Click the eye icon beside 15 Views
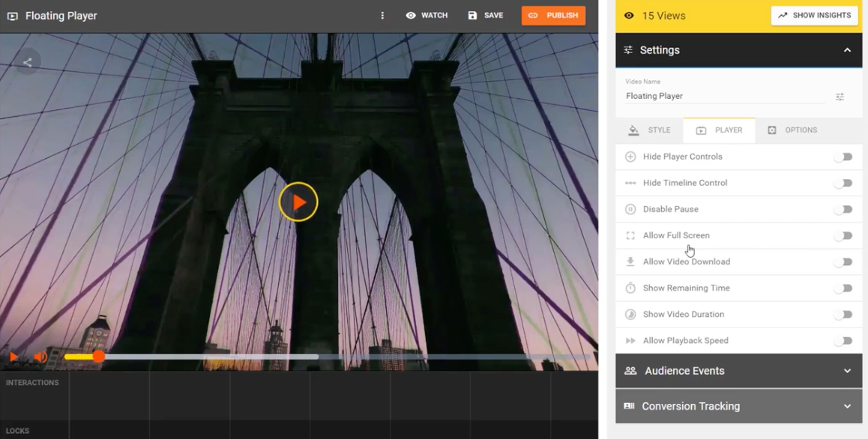868x439 pixels. [x=629, y=16]
